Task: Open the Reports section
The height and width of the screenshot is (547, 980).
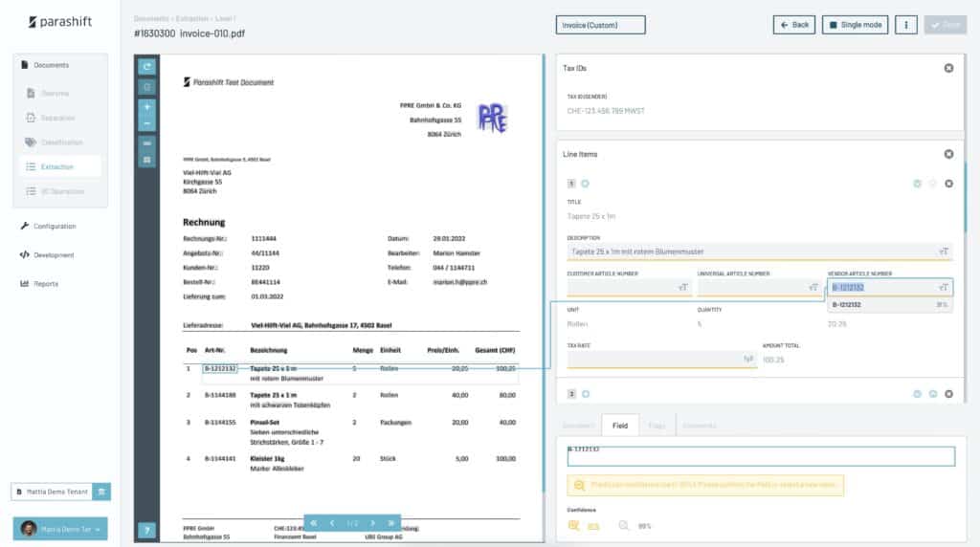Action: pos(45,284)
